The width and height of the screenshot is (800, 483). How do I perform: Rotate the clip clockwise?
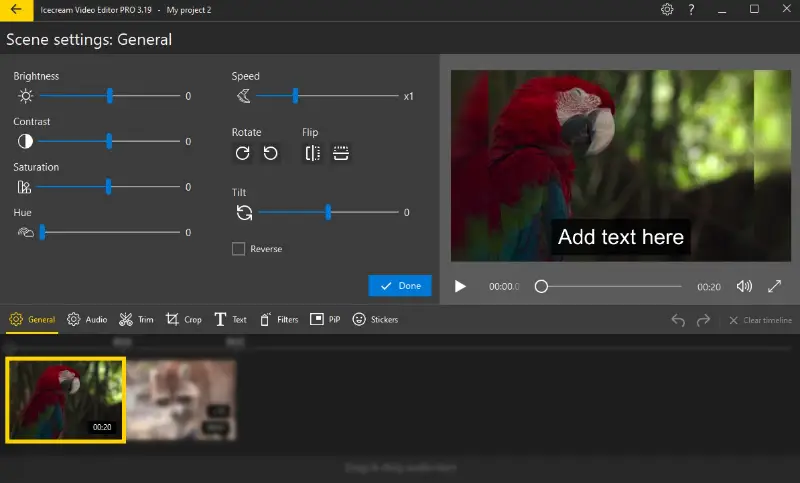pos(242,153)
